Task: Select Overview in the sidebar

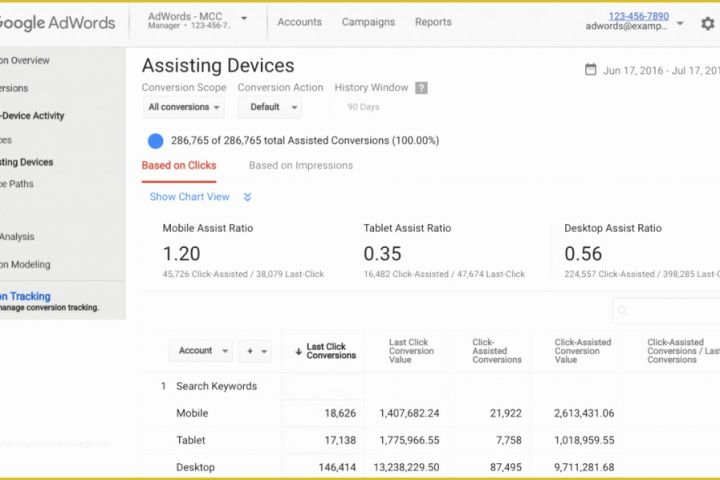Action: [x=24, y=60]
